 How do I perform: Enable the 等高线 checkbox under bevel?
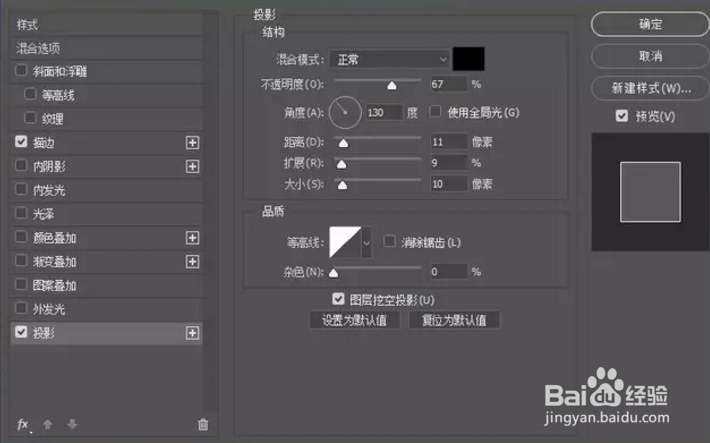tap(30, 94)
